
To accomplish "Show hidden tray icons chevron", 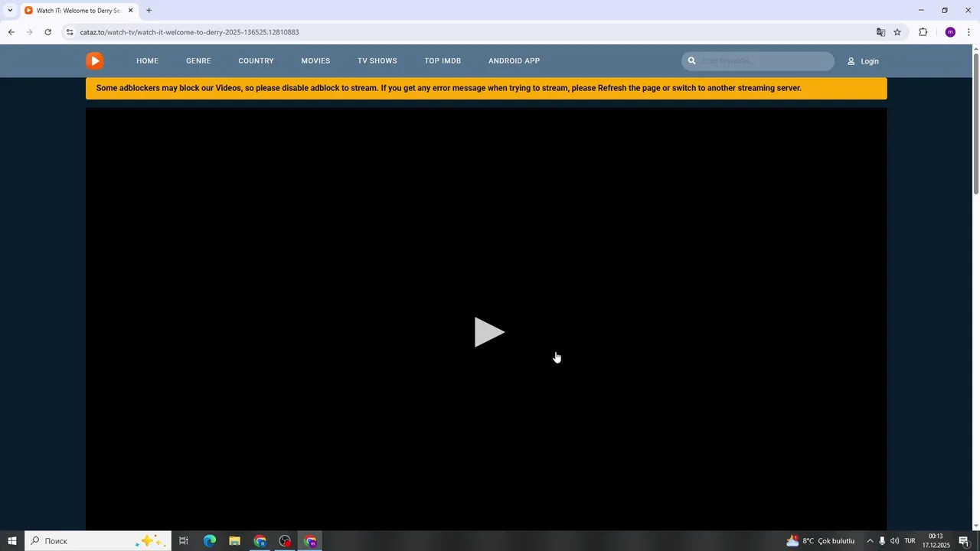I will (870, 541).
